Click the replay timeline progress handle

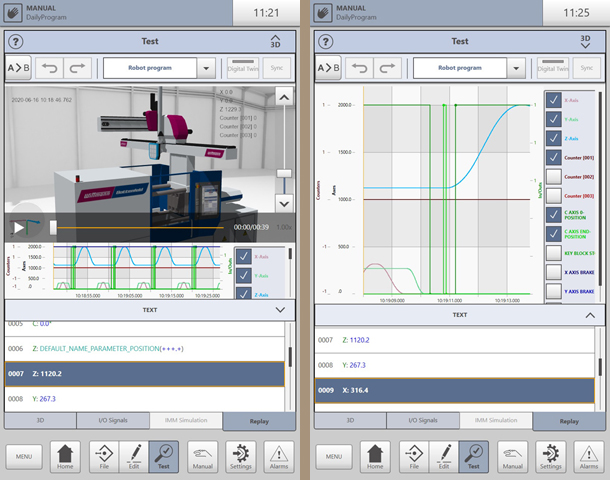point(53,228)
